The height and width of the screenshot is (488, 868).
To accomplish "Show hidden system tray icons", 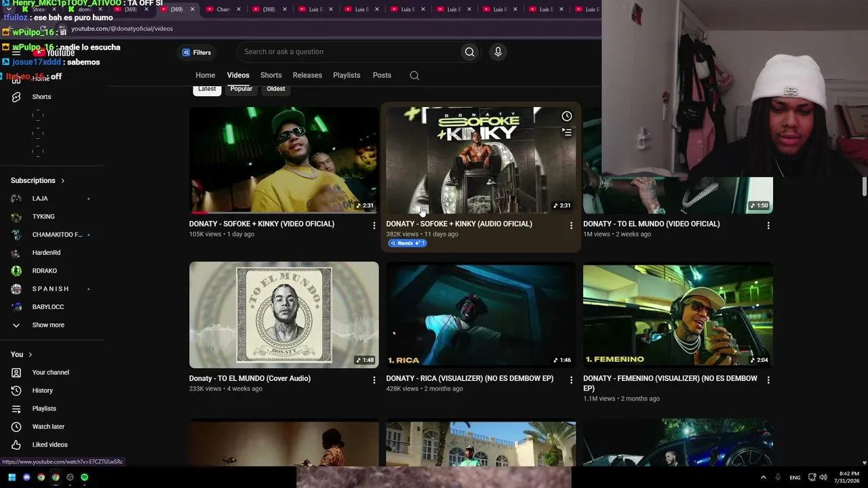I will (x=763, y=477).
